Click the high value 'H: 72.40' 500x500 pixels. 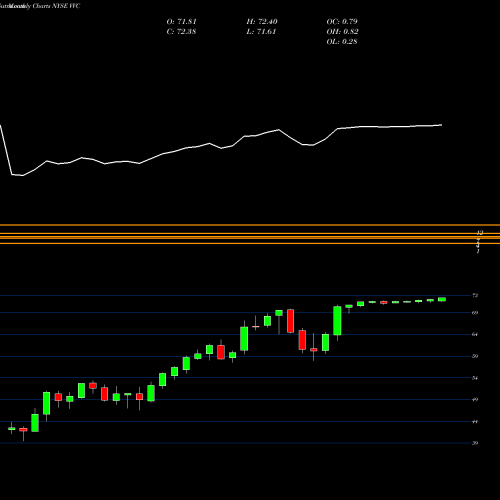point(262,22)
